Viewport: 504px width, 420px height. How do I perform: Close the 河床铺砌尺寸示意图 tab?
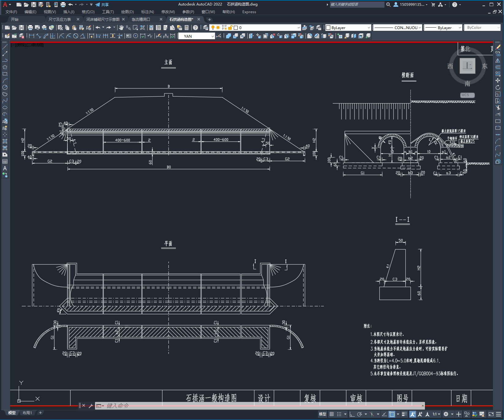(x=123, y=19)
